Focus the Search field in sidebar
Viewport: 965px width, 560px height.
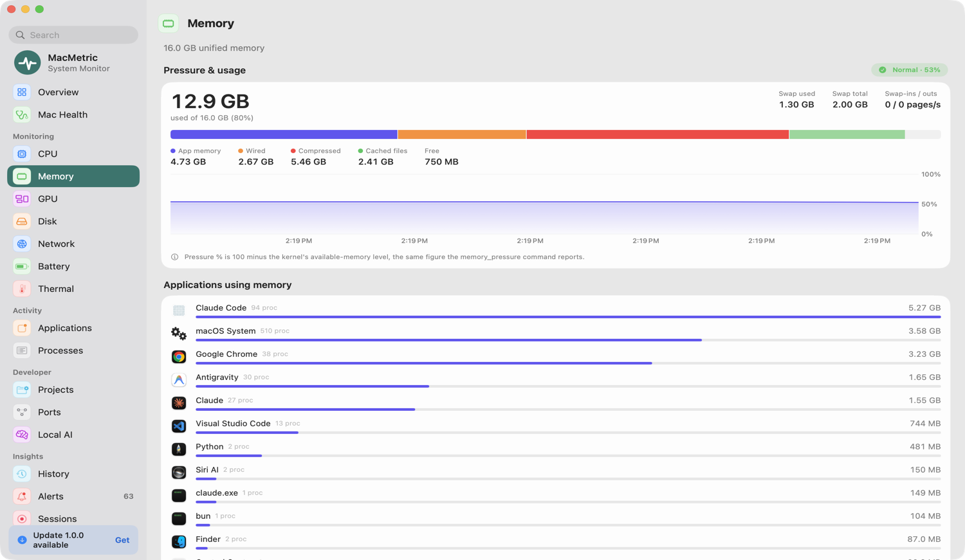click(x=73, y=35)
